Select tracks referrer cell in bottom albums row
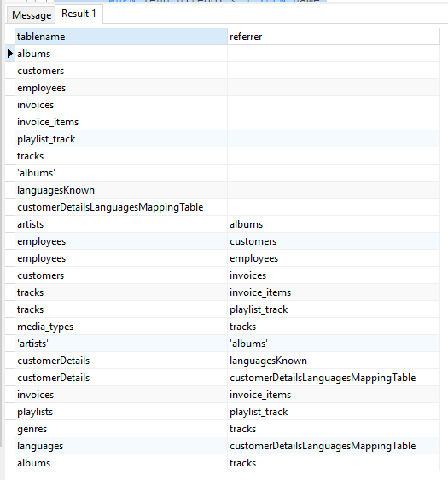Image resolution: width=448 pixels, height=480 pixels. coord(334,463)
